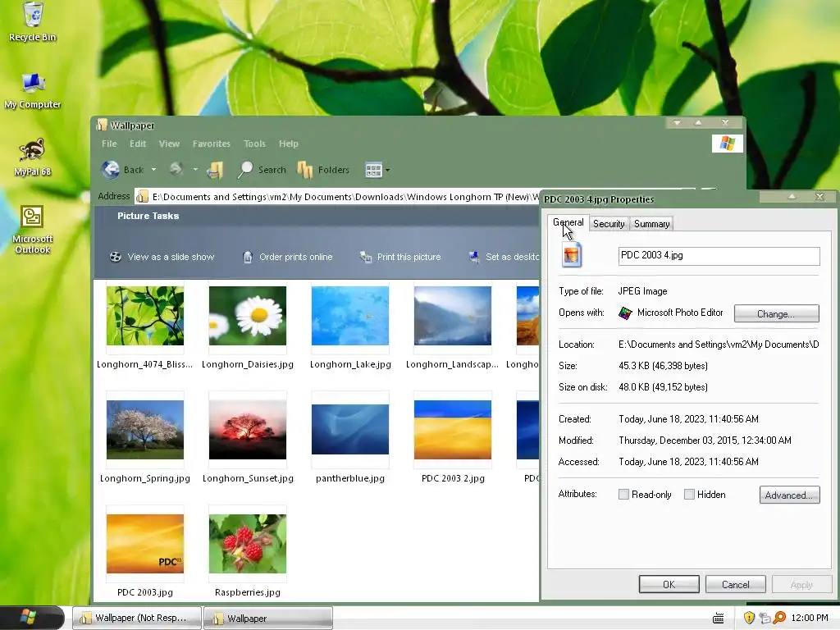Open My Computer desktop icon
Image resolution: width=840 pixels, height=630 pixels.
tap(33, 90)
